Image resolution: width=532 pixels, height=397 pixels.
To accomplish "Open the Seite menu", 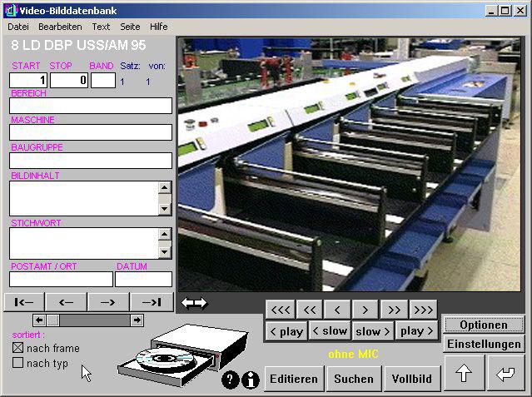I will coord(130,27).
